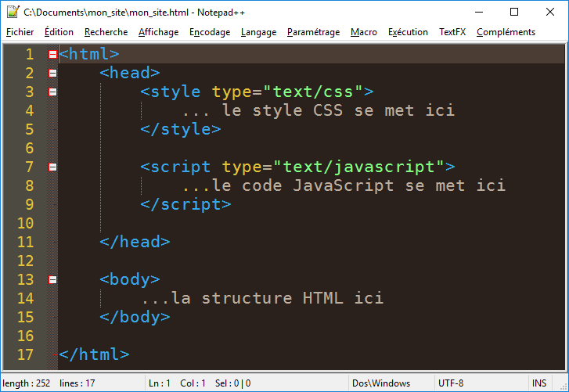Open the Exécution menu

[408, 32]
